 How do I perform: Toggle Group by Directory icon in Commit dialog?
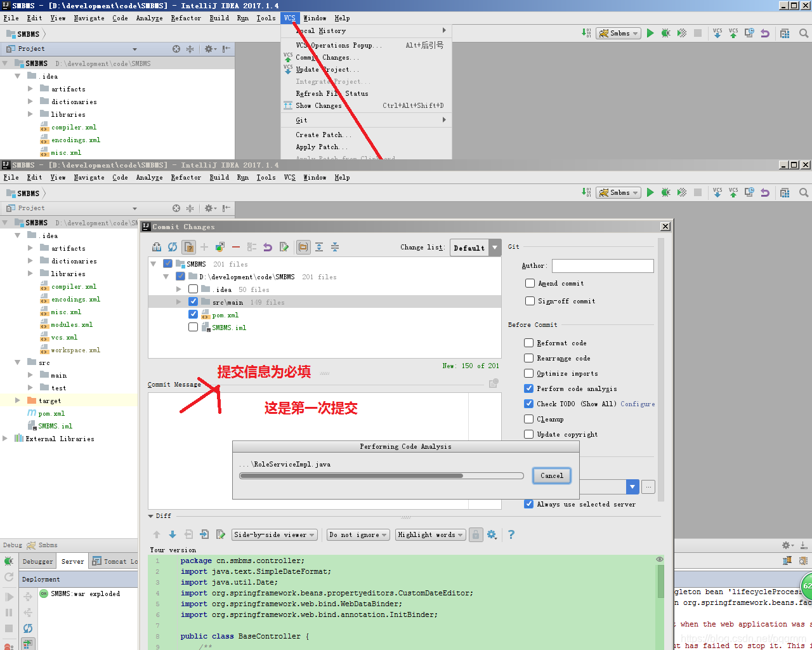[304, 247]
